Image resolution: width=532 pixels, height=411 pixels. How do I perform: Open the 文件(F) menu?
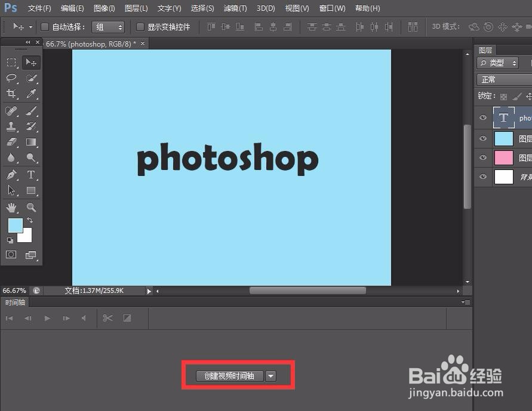click(39, 8)
